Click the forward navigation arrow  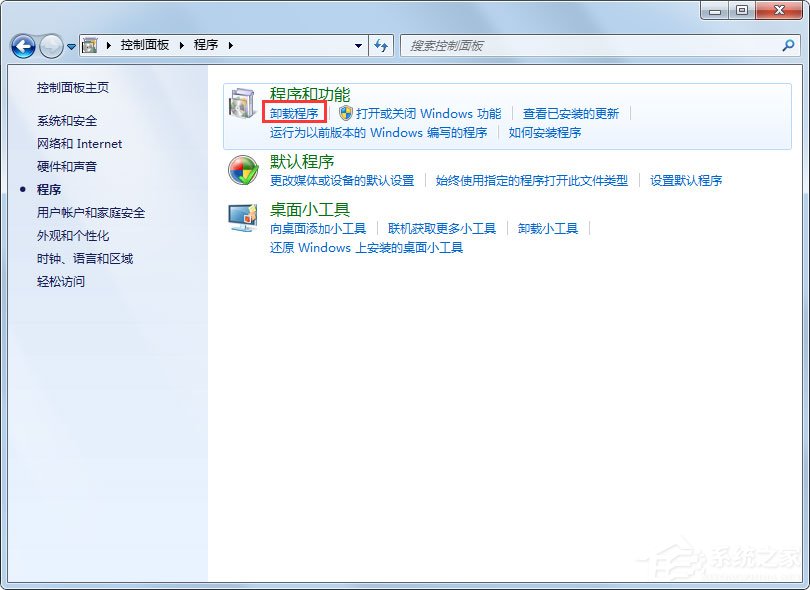(49, 46)
